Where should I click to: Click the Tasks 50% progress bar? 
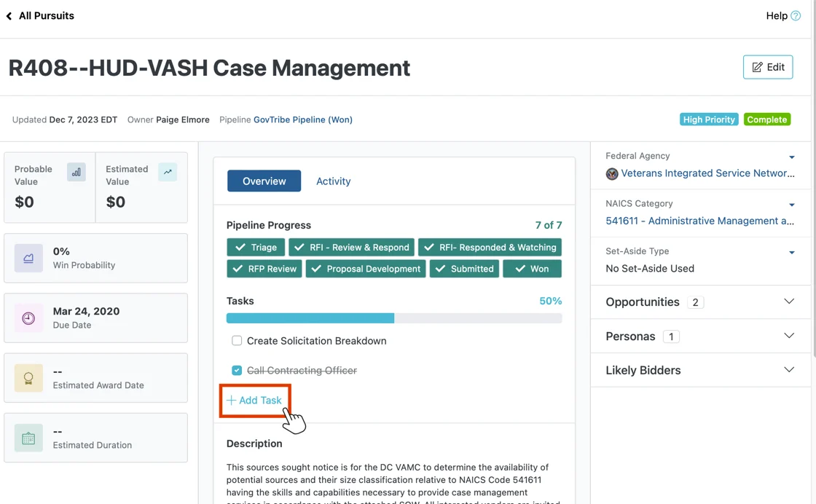click(393, 318)
